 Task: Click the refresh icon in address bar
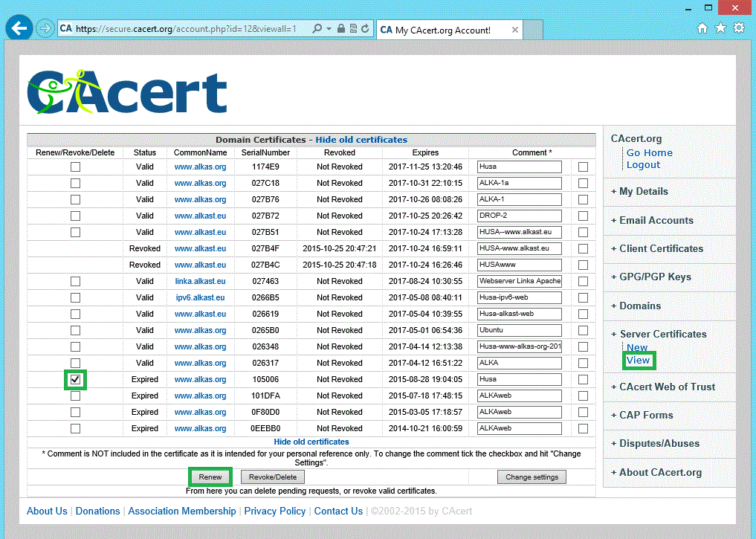(x=366, y=29)
